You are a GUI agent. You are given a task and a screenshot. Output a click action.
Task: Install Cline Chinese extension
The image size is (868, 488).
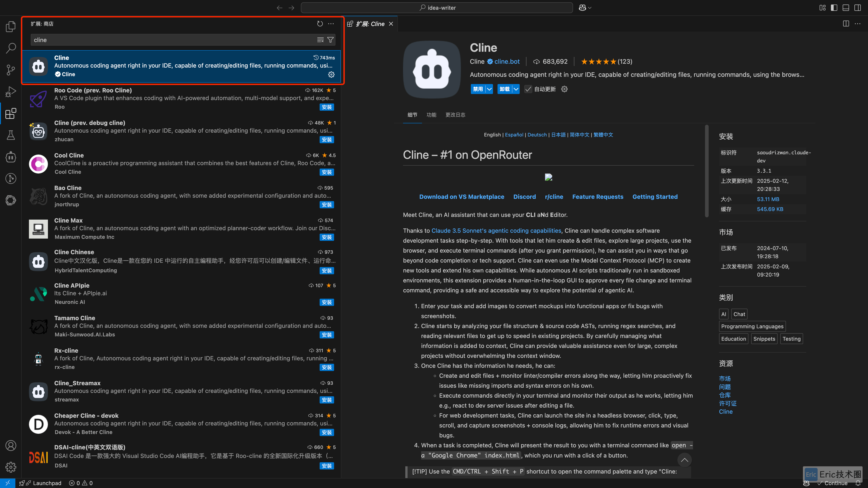coord(326,271)
